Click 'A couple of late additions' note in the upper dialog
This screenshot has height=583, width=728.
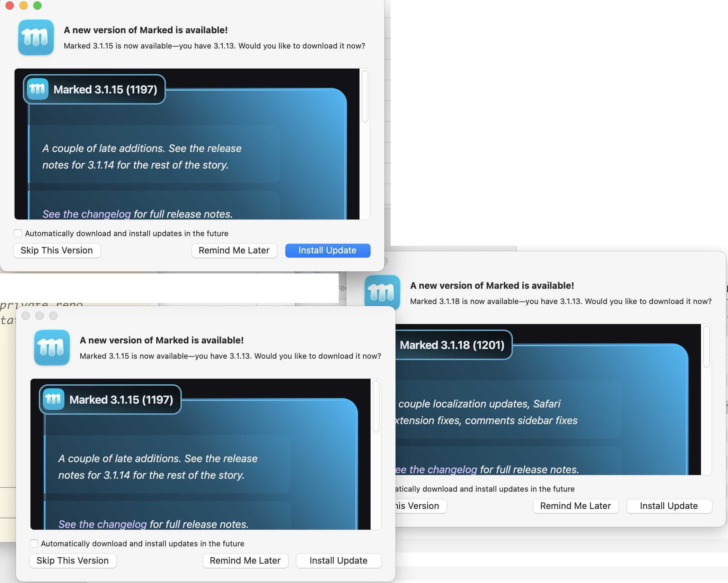(142, 156)
